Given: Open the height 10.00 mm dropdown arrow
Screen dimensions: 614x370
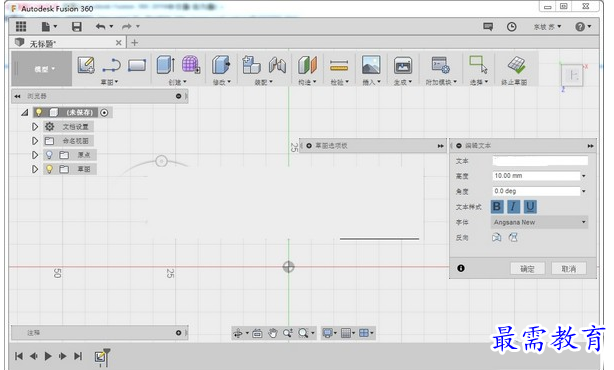Looking at the screenshot, I should [x=583, y=176].
